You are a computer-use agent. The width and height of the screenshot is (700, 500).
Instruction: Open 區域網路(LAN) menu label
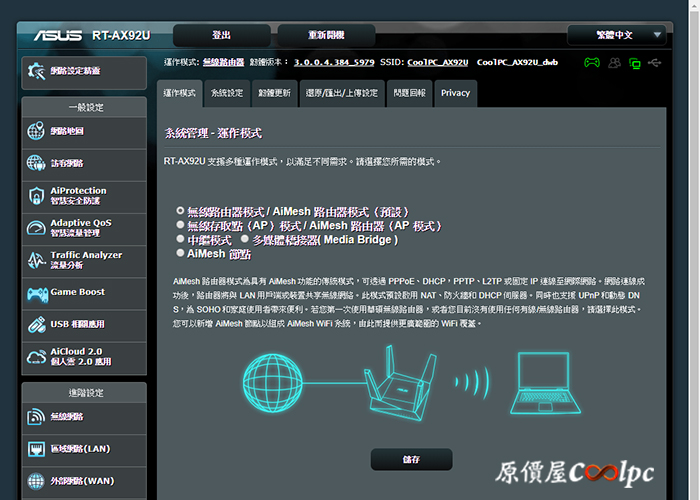(x=80, y=449)
